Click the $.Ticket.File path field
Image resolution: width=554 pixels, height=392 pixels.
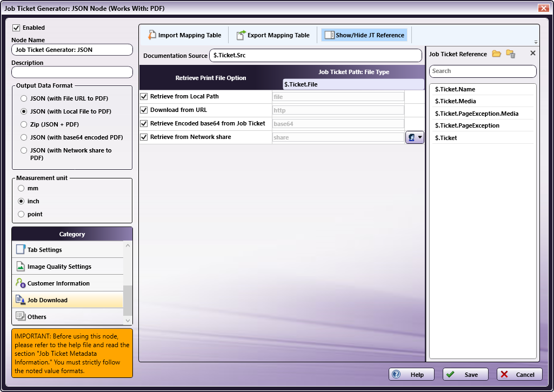353,84
